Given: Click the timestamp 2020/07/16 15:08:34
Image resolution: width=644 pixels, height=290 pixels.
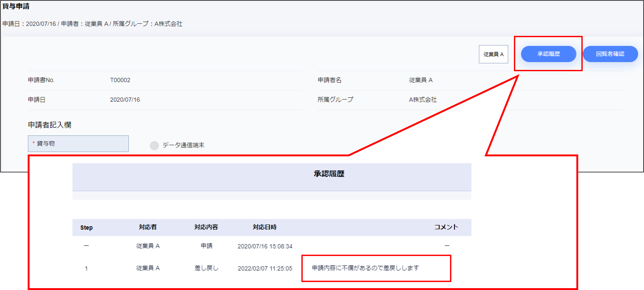Looking at the screenshot, I should (x=265, y=246).
